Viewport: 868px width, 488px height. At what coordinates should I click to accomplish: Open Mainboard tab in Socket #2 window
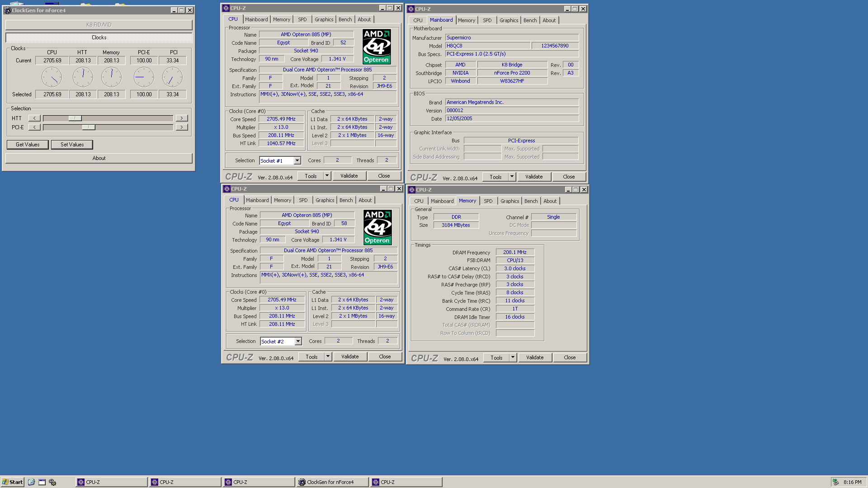click(x=258, y=200)
